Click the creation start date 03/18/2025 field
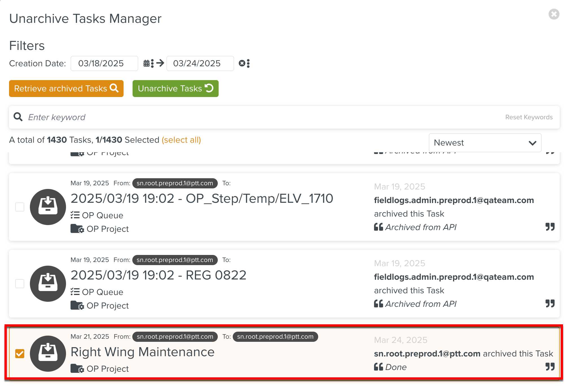The height and width of the screenshot is (392, 567). click(x=104, y=63)
